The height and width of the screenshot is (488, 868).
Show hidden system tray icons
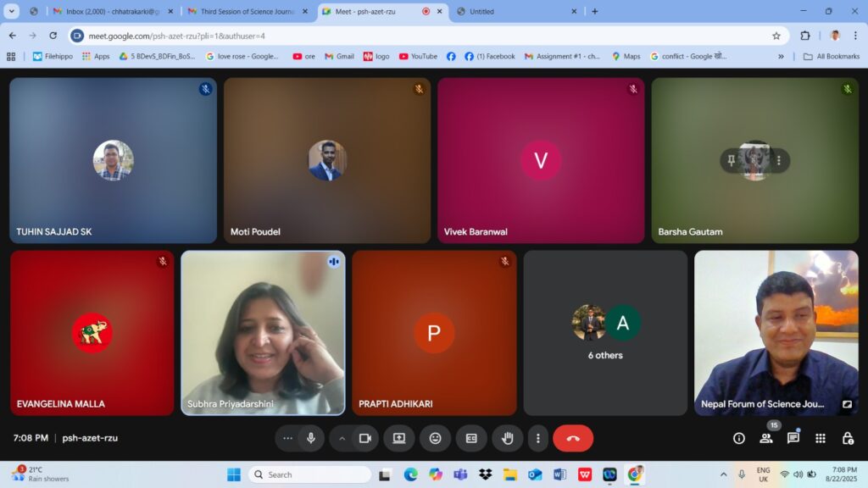tap(724, 474)
